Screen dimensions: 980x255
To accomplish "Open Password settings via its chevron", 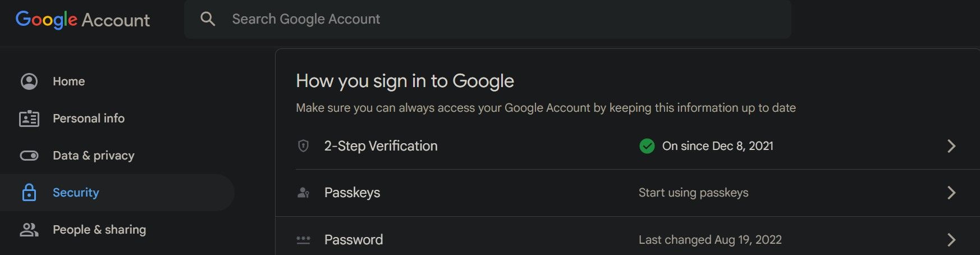I will pyautogui.click(x=951, y=240).
